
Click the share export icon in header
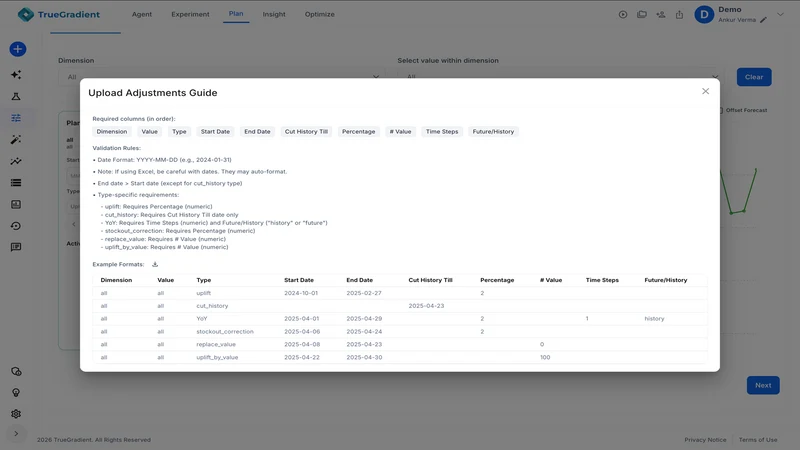679,14
